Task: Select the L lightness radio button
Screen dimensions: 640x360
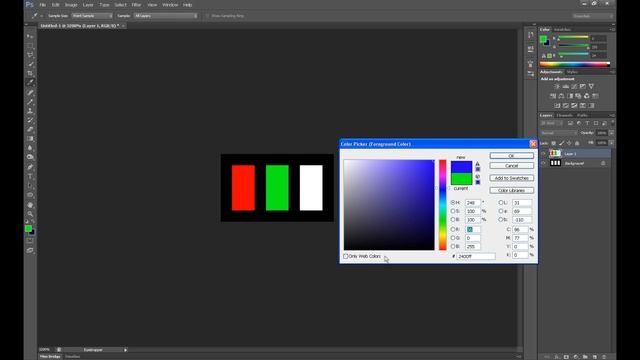Action: pos(501,202)
